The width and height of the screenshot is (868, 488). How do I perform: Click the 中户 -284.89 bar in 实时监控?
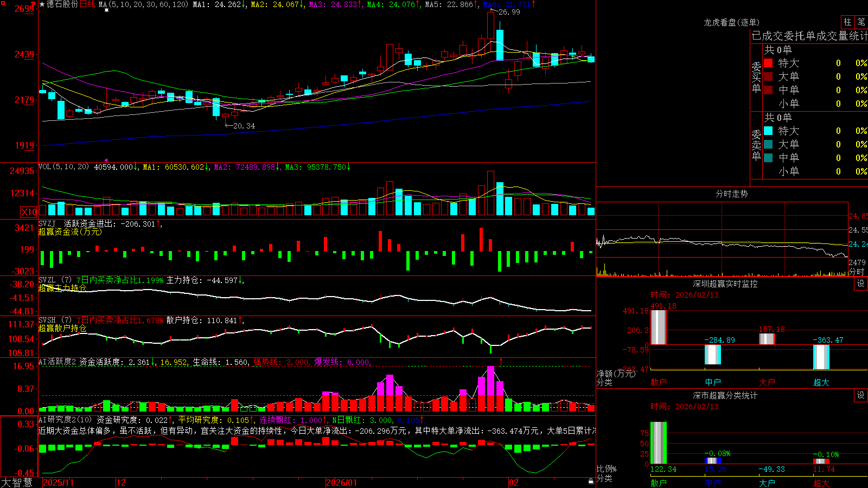(x=712, y=355)
